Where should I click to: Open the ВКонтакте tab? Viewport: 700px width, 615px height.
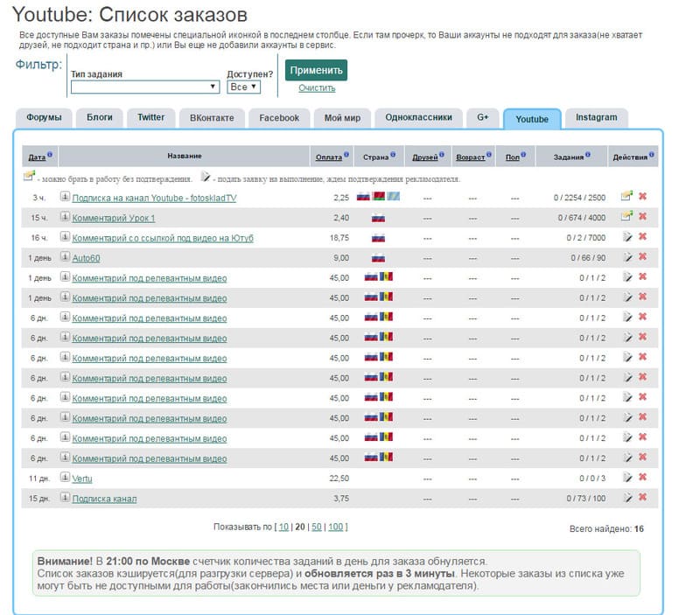pyautogui.click(x=213, y=117)
